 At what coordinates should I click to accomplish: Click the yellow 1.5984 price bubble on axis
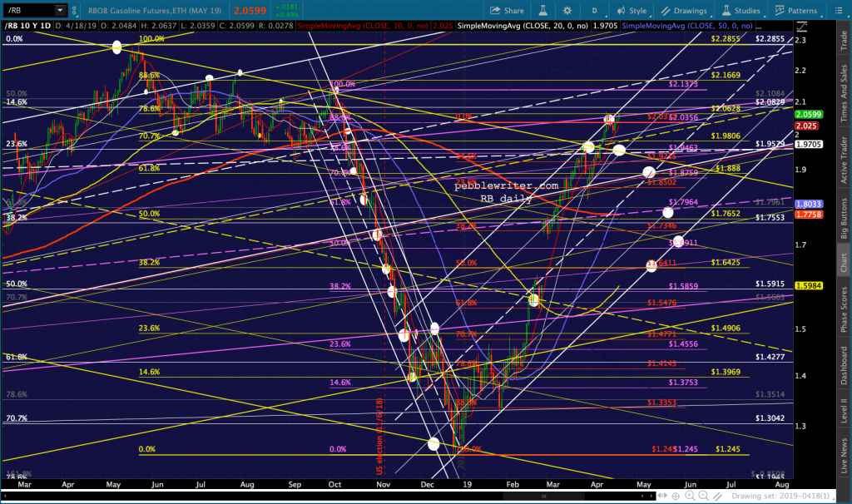809,285
